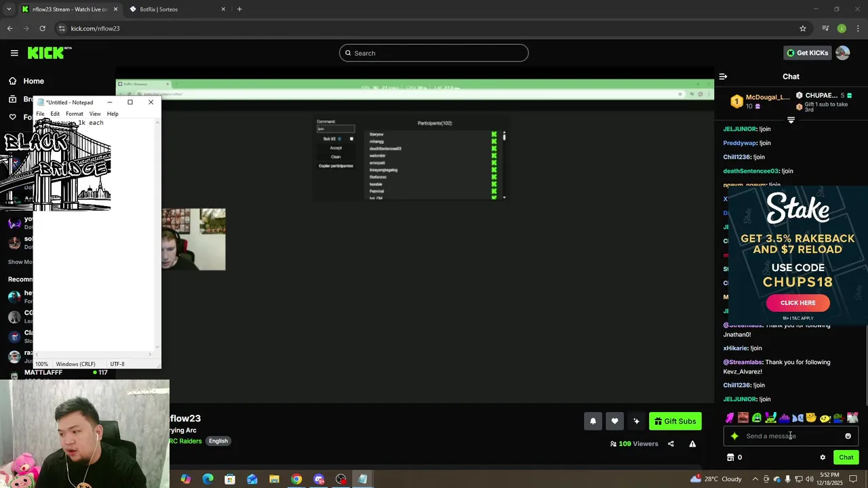This screenshot has height=488, width=868.
Task: Show hidden system tray icons
Action: pyautogui.click(x=755, y=479)
